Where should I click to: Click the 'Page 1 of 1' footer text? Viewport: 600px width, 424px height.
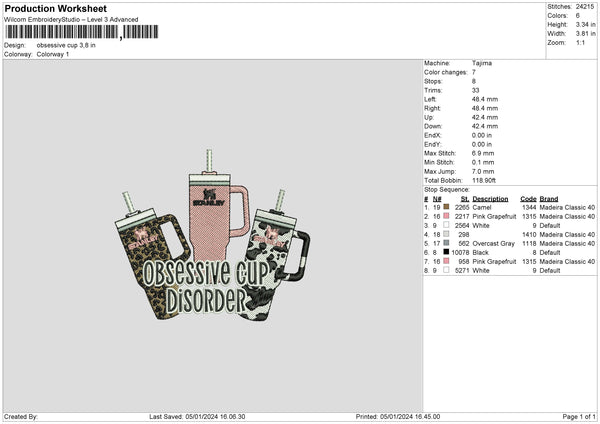click(579, 417)
